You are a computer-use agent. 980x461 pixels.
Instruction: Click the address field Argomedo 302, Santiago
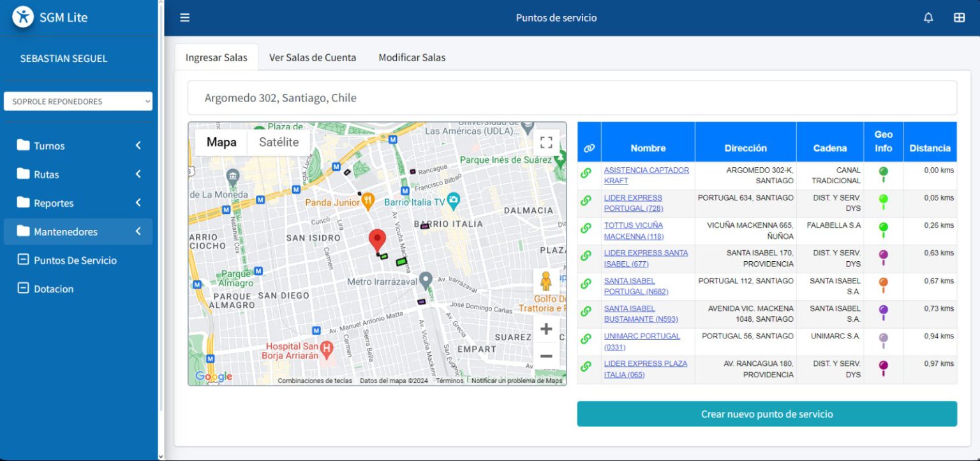pos(572,98)
